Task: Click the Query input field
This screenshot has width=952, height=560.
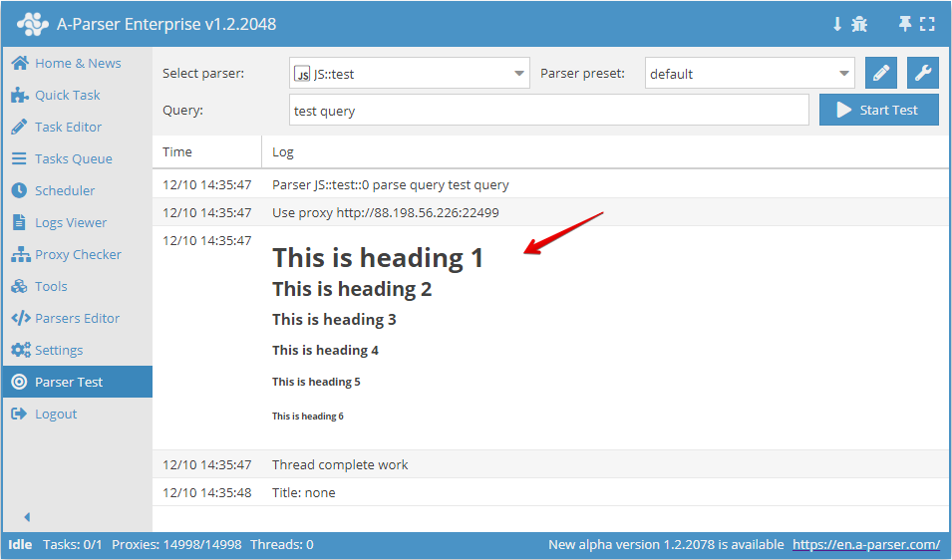Action: point(548,111)
